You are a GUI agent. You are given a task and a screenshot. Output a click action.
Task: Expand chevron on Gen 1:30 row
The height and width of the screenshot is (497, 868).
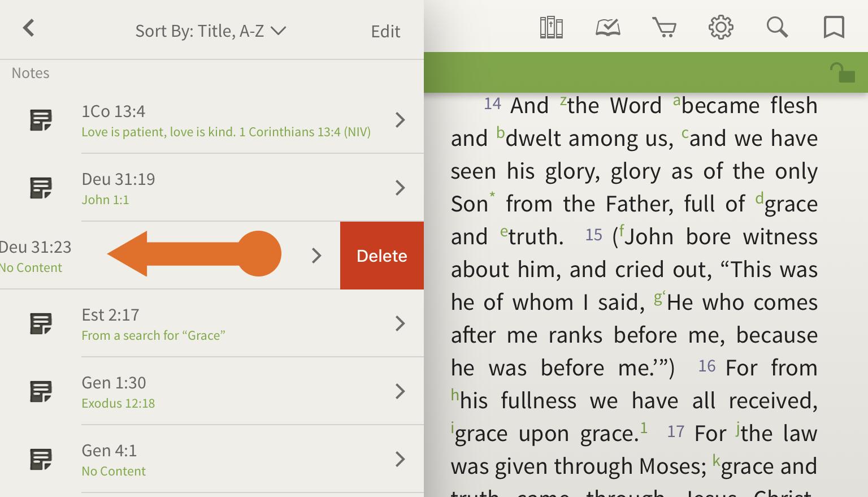[400, 391]
